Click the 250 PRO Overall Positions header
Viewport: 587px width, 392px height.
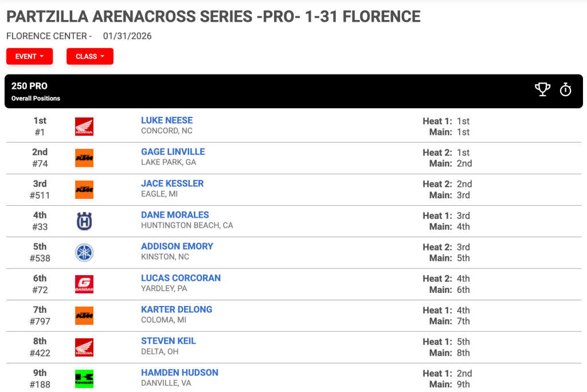tap(293, 91)
